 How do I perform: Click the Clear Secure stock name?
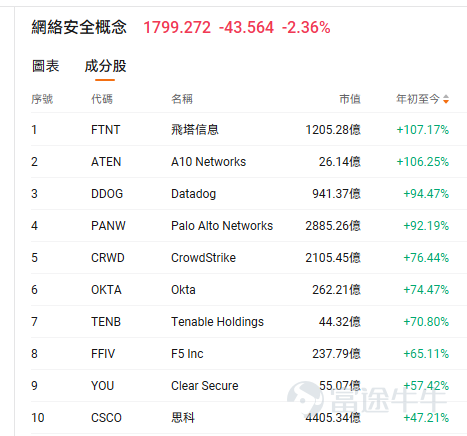pos(205,386)
